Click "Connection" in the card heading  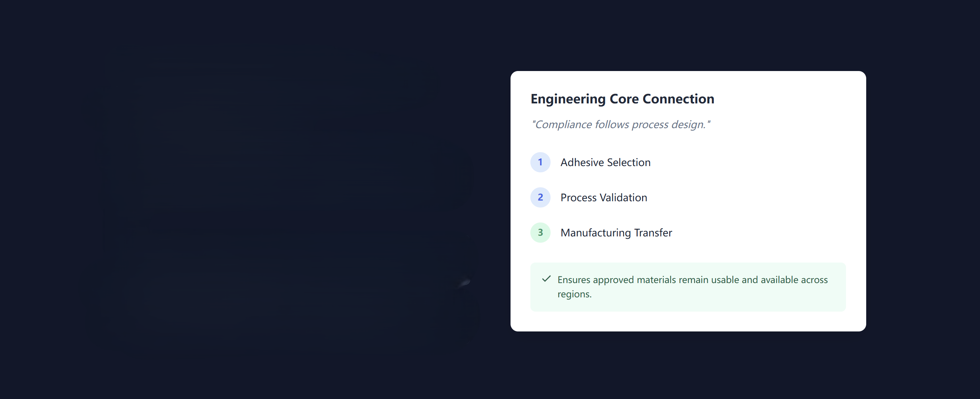[x=678, y=99]
